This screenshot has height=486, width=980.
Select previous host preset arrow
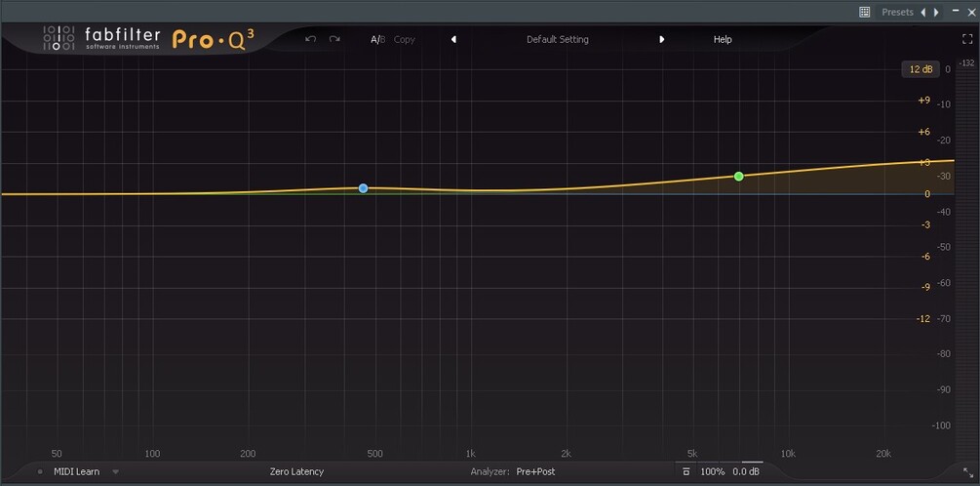923,12
